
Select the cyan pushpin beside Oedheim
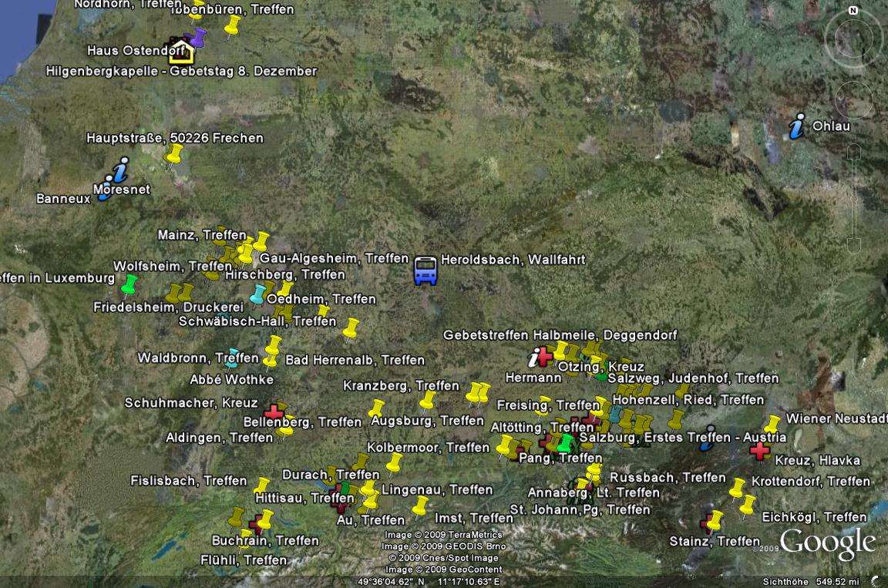[258, 294]
